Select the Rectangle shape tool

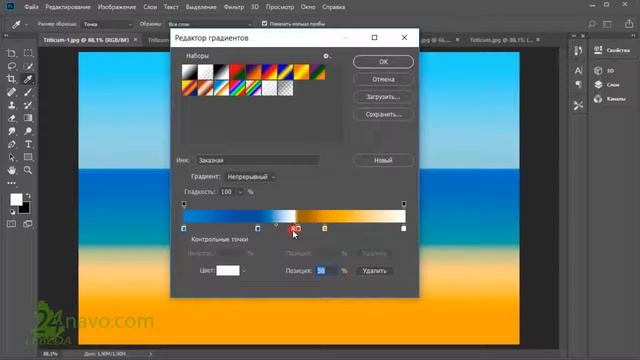click(28, 158)
